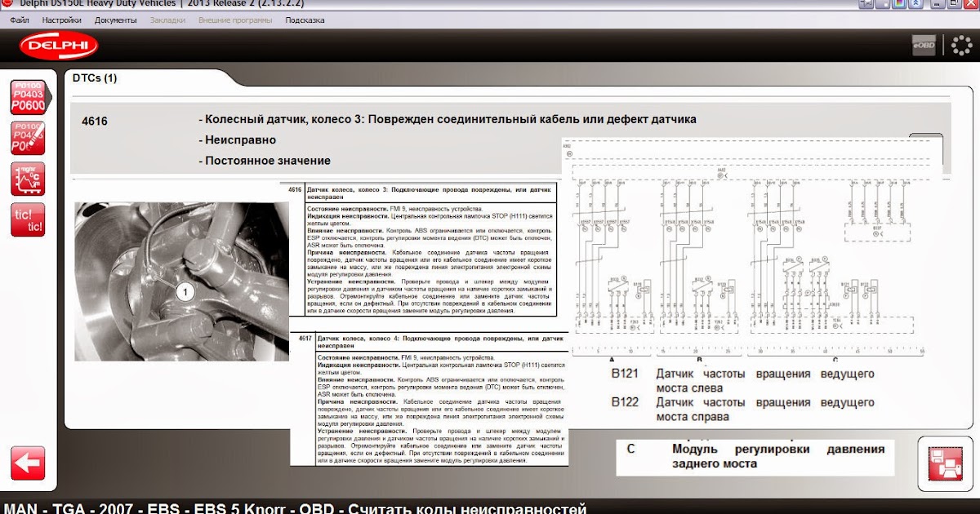The image size is (980, 514).
Task: Click the callout number 1 on photo
Action: click(x=185, y=291)
